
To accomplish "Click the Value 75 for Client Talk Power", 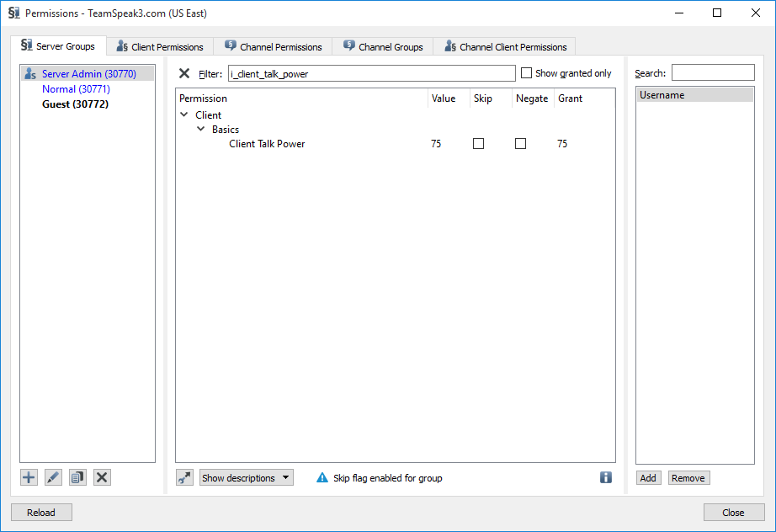I will coord(436,143).
